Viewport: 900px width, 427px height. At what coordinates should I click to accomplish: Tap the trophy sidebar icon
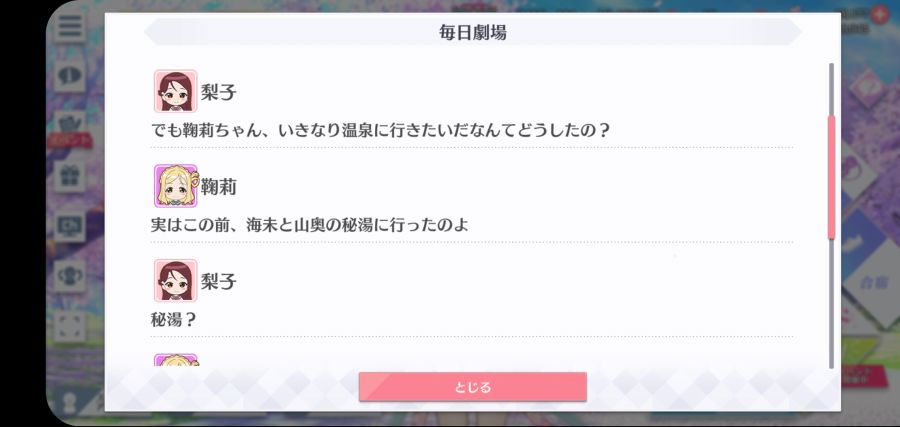(70, 276)
